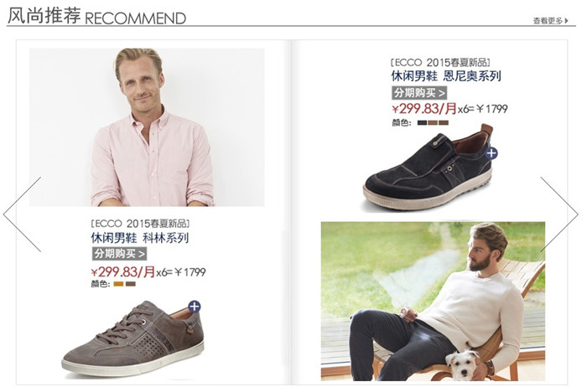587x392 pixels.
Task: Select the brown swatch for 科林系列
Action: click(131, 284)
